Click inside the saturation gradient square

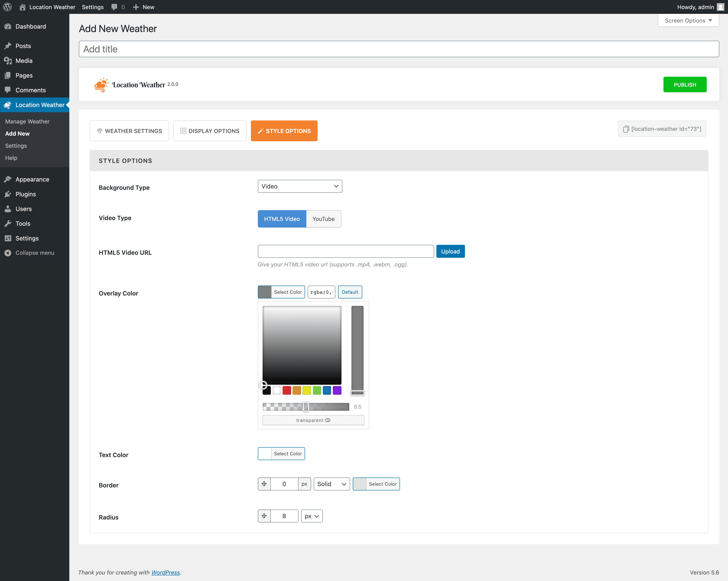[302, 345]
